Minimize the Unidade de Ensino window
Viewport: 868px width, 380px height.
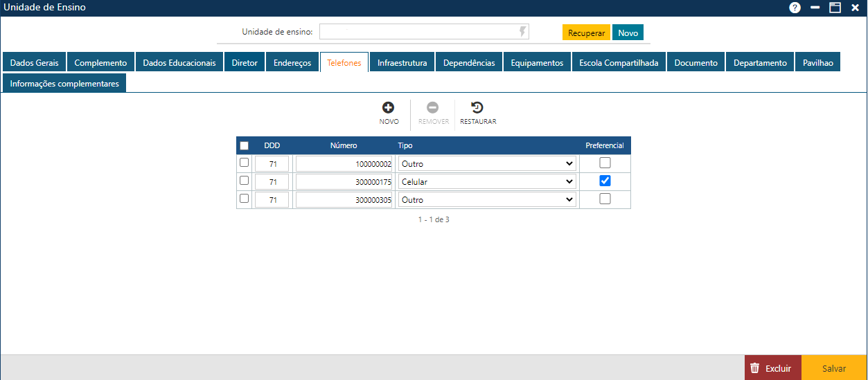point(815,8)
